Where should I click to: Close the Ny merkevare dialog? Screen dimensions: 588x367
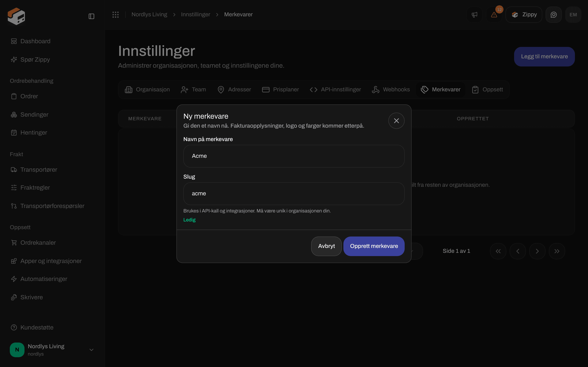[396, 121]
